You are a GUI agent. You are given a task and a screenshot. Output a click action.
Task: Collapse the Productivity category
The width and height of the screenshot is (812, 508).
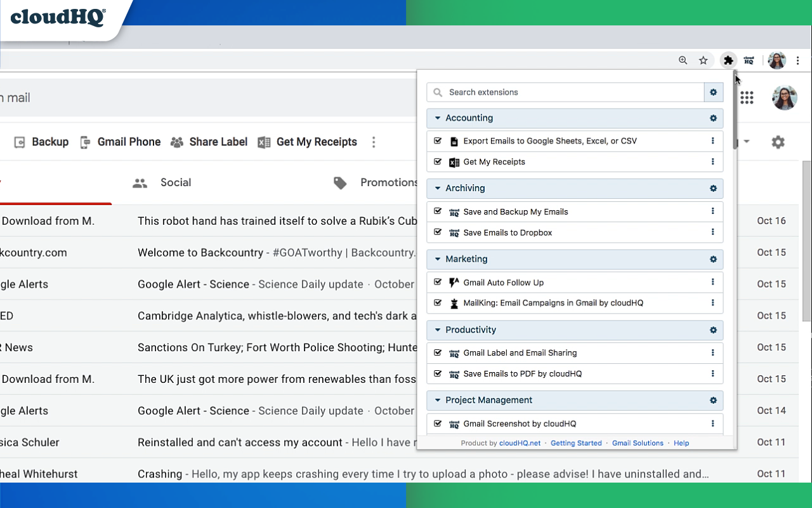click(438, 330)
